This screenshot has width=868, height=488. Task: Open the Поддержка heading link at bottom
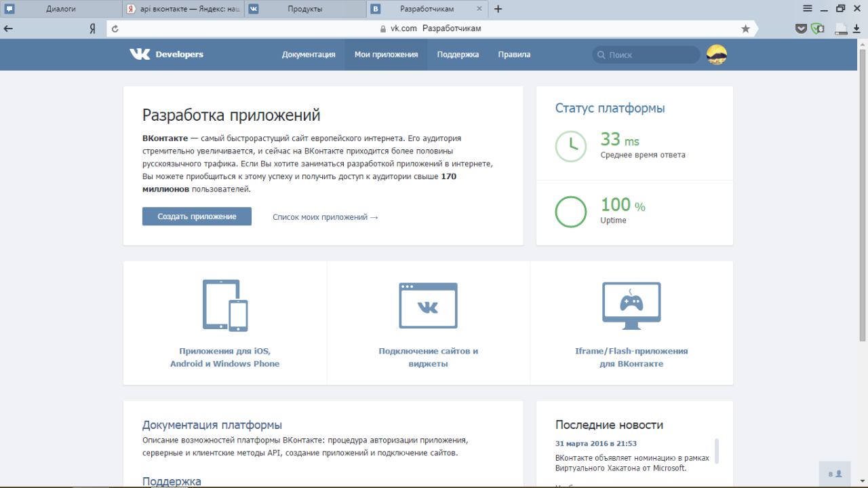(172, 481)
